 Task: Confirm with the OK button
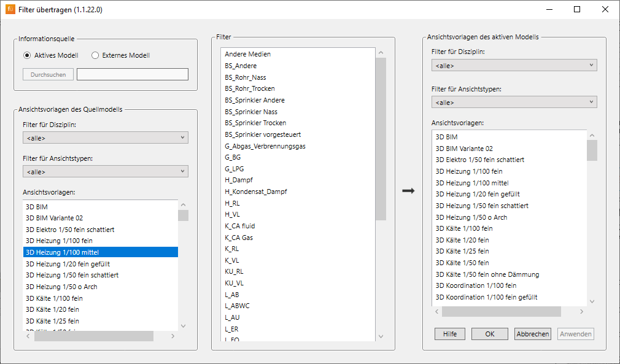[489, 334]
